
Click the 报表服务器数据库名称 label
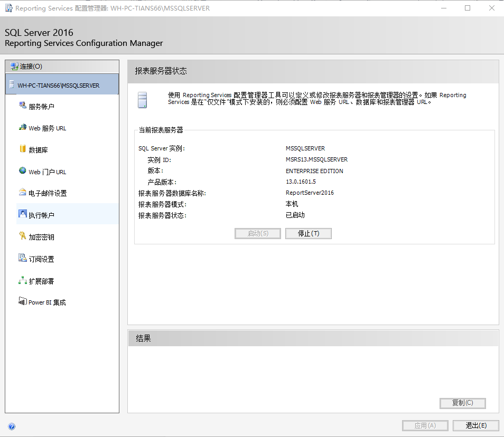tap(172, 193)
